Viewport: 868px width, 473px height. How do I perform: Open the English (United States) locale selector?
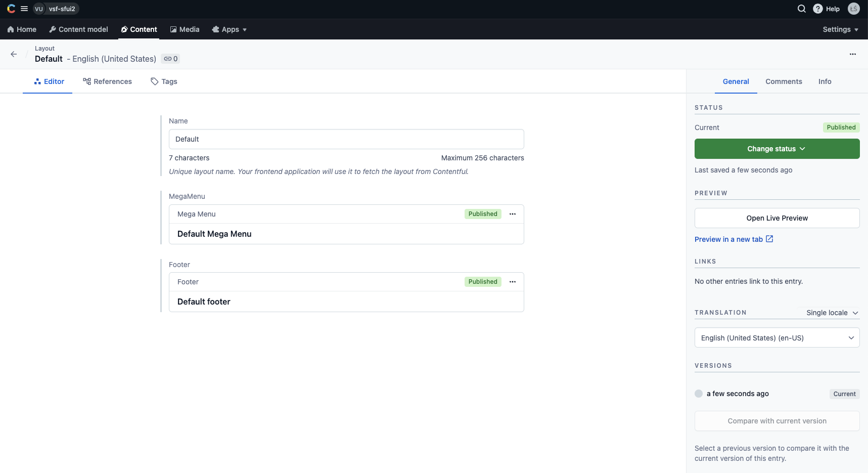tap(776, 338)
